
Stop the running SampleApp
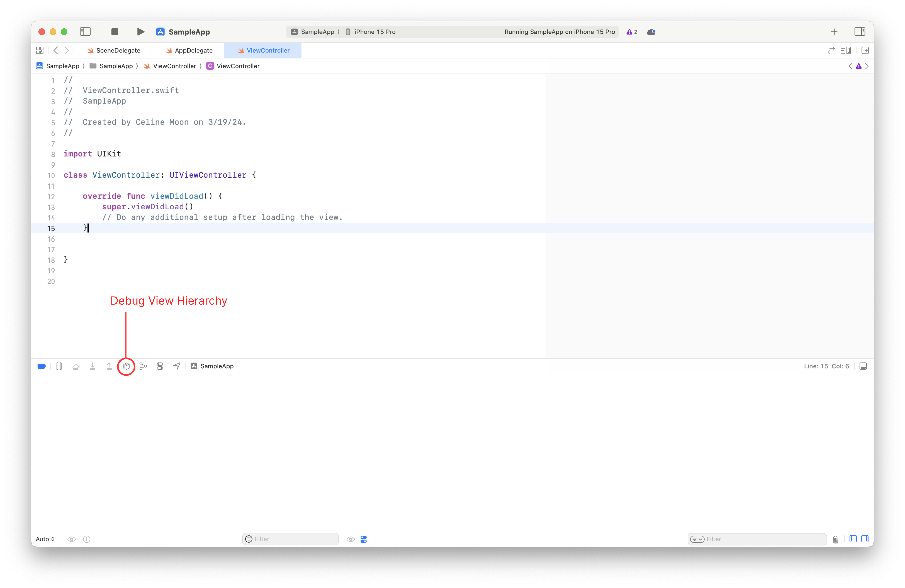[x=114, y=32]
